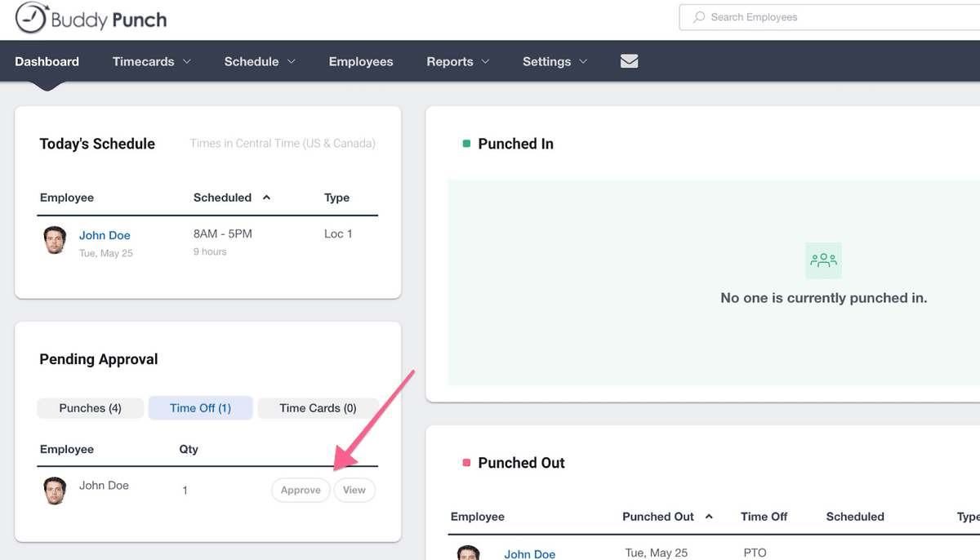Click John Doe's avatar in Today's Schedule
This screenshot has height=560, width=980.
tap(55, 240)
